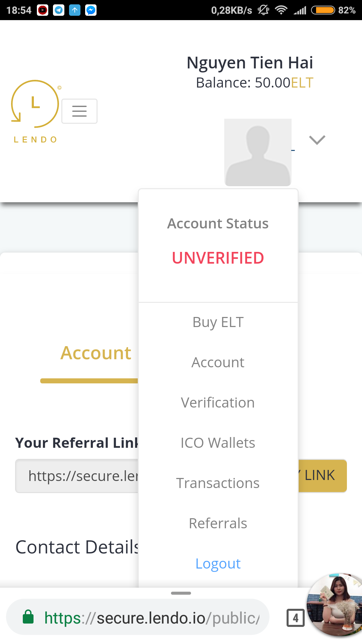Image resolution: width=362 pixels, height=644 pixels.
Task: View Transactions from dropdown menu
Action: click(218, 483)
